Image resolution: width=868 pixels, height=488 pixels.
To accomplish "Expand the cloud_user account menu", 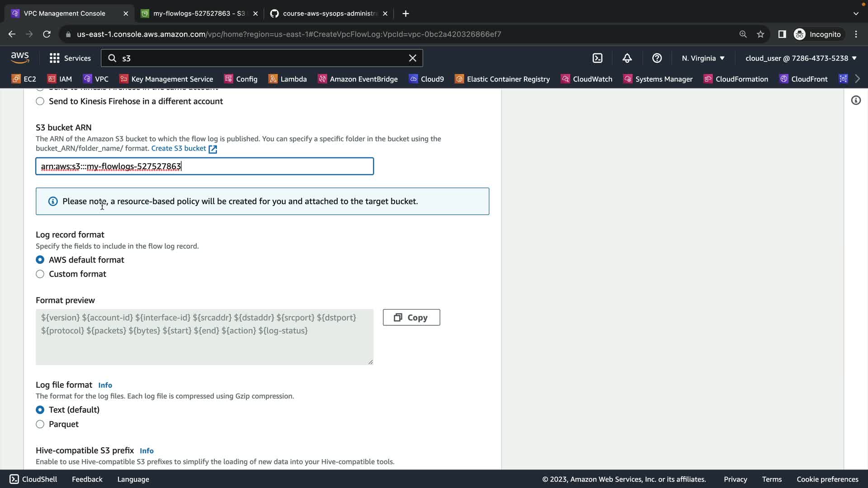I will click(801, 58).
